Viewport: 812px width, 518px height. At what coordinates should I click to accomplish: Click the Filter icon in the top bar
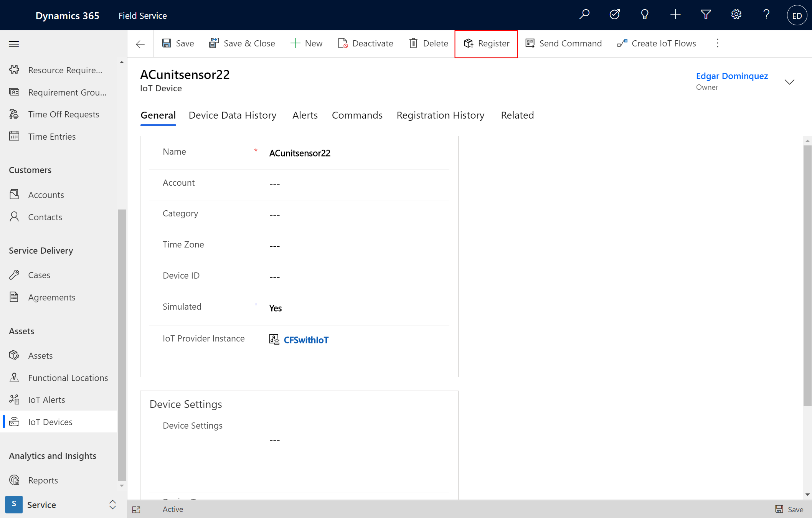(705, 15)
